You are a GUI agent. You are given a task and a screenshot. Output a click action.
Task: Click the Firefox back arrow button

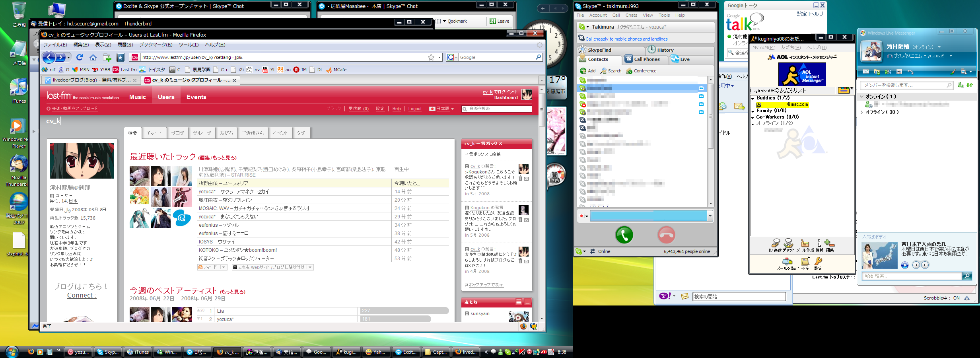tap(49, 57)
